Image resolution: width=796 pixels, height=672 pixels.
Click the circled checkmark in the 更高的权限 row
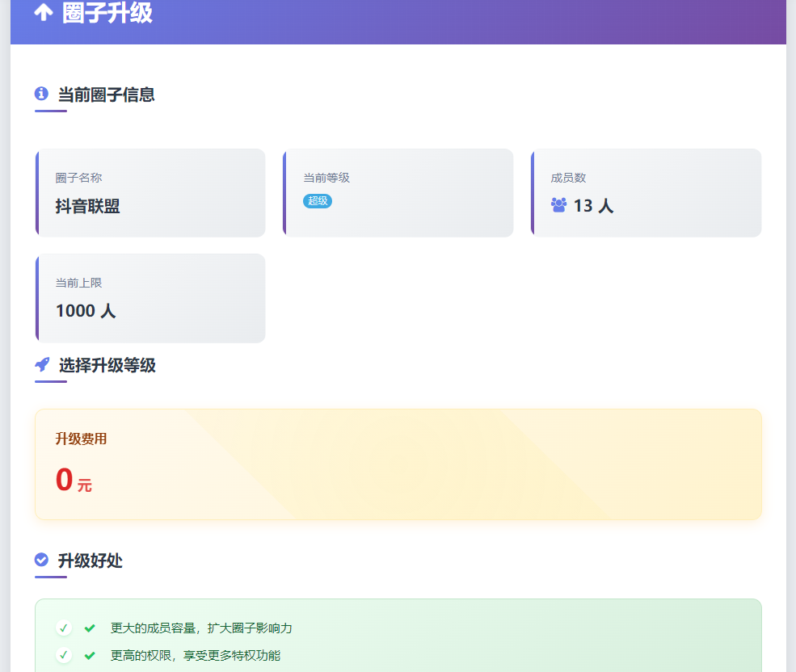tap(64, 655)
